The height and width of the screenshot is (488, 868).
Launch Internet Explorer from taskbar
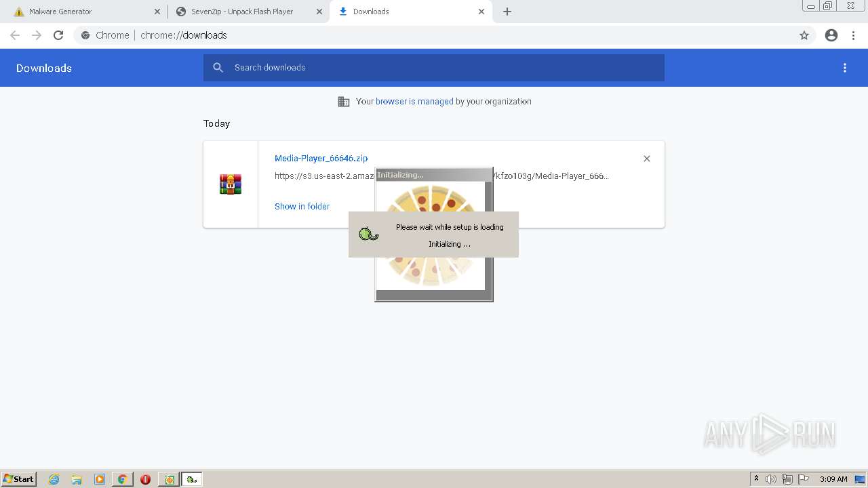coord(54,479)
